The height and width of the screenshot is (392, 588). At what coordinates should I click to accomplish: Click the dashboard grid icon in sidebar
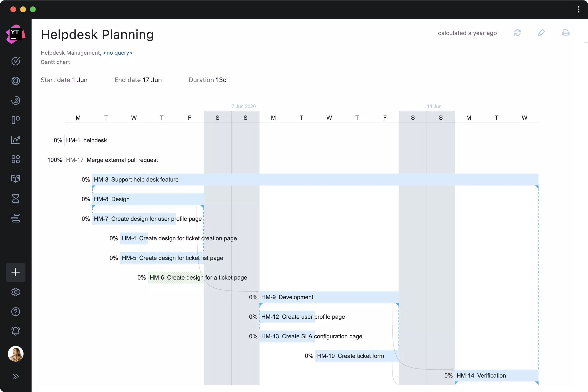tap(15, 159)
